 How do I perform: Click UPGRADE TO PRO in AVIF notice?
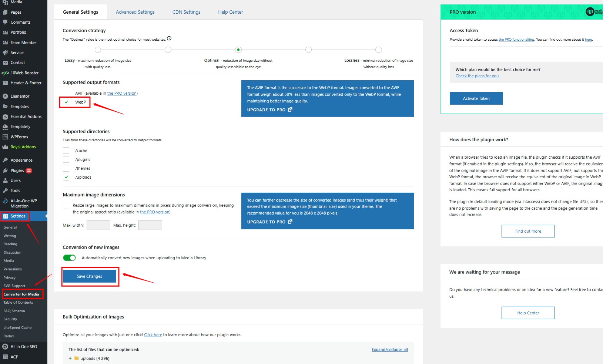(270, 110)
